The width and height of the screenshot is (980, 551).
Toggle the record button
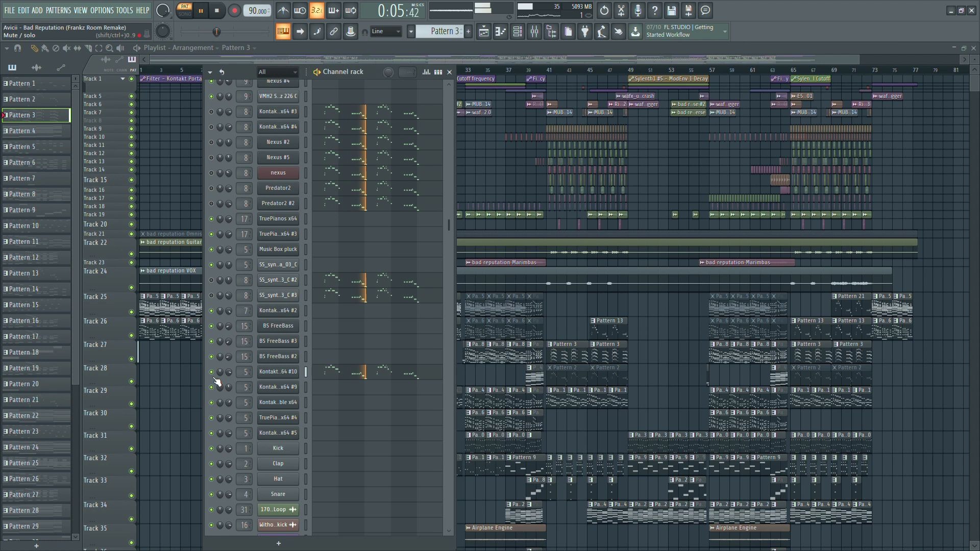coord(234,11)
